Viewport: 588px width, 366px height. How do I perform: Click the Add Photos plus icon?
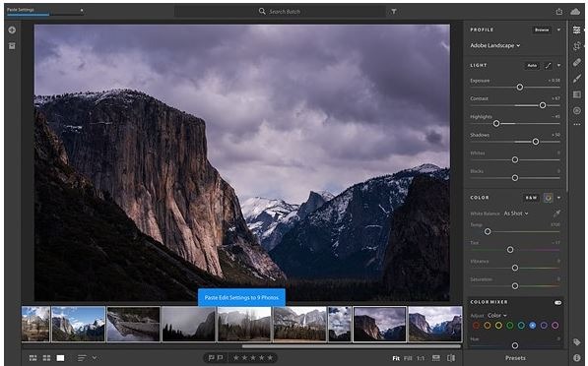[x=12, y=30]
